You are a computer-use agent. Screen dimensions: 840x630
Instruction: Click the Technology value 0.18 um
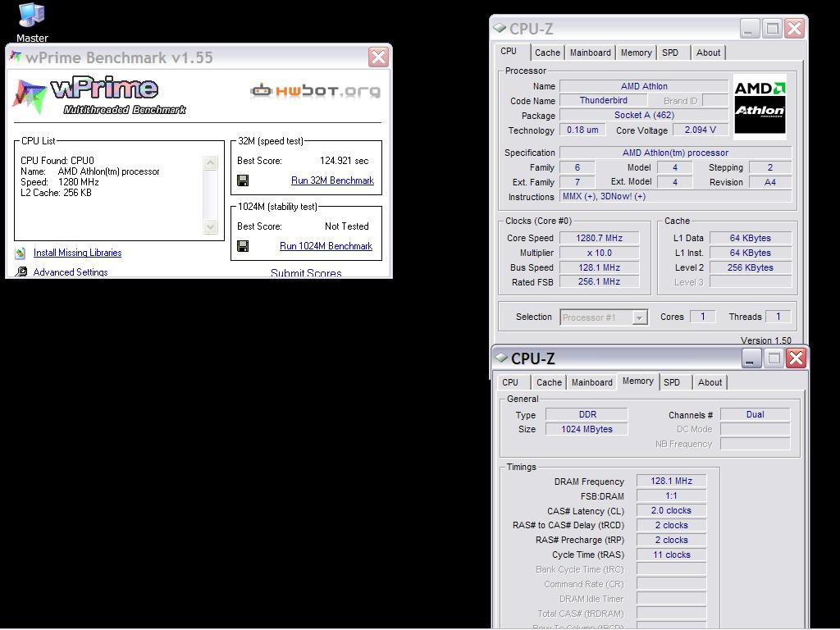tap(582, 130)
